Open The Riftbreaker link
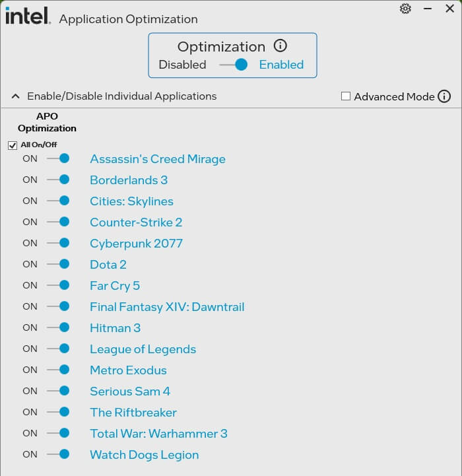Image resolution: width=462 pixels, height=476 pixels. [x=133, y=413]
